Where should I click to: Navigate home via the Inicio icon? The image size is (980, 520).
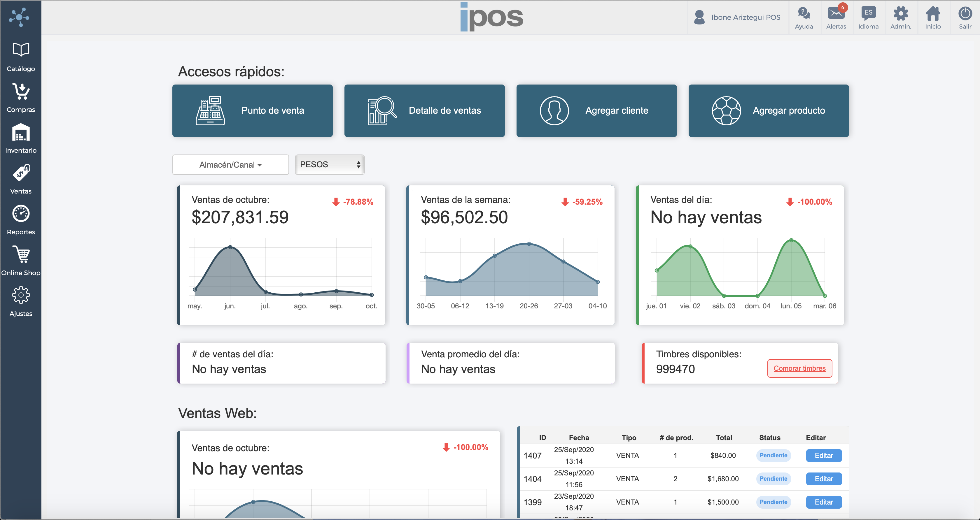(933, 17)
